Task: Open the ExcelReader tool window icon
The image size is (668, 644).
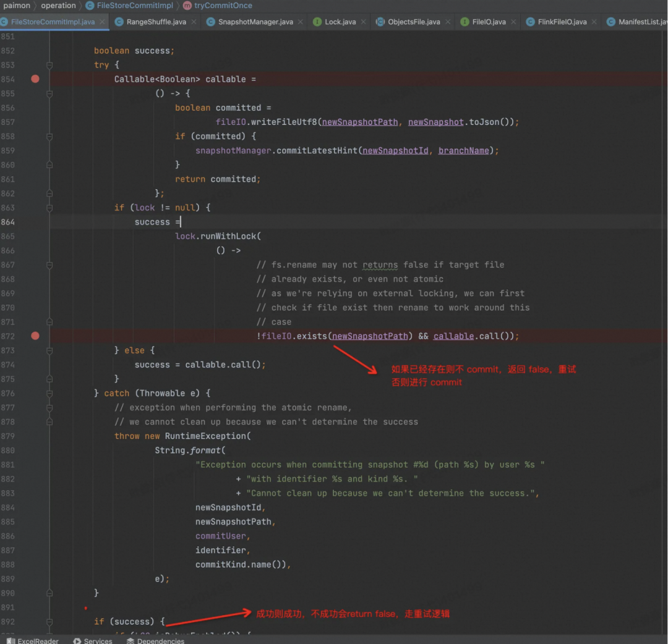Action: [11, 641]
